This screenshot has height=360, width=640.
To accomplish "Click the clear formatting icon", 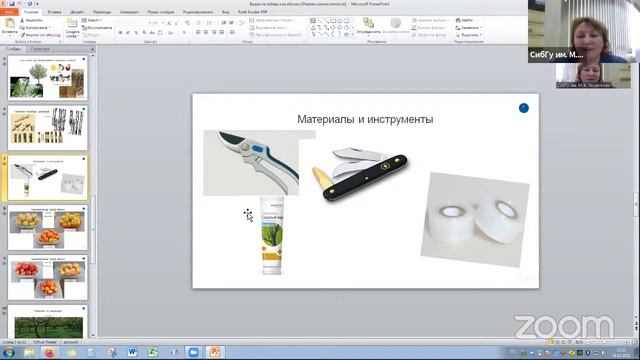I will click(x=187, y=23).
